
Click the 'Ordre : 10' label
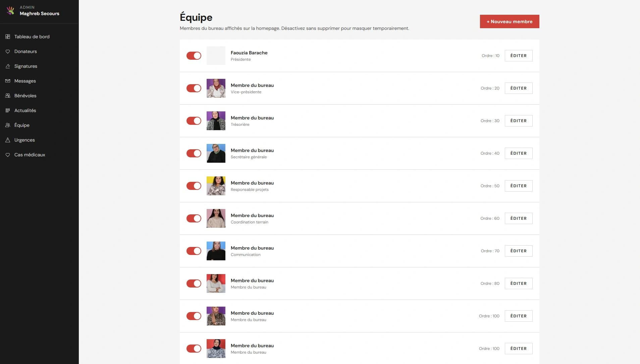coord(490,56)
